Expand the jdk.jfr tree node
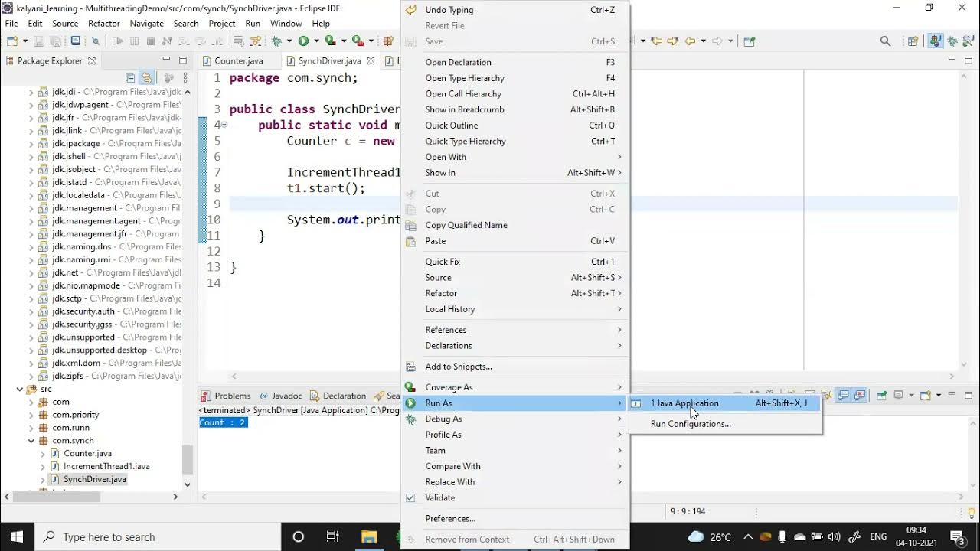This screenshot has height=551, width=980. point(31,118)
